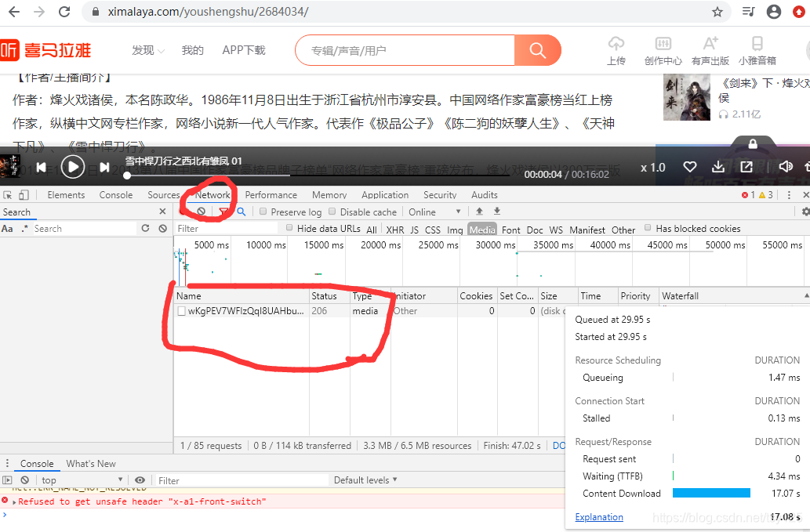The height and width of the screenshot is (532, 810).
Task: Switch to the Application tab
Action: tap(385, 195)
